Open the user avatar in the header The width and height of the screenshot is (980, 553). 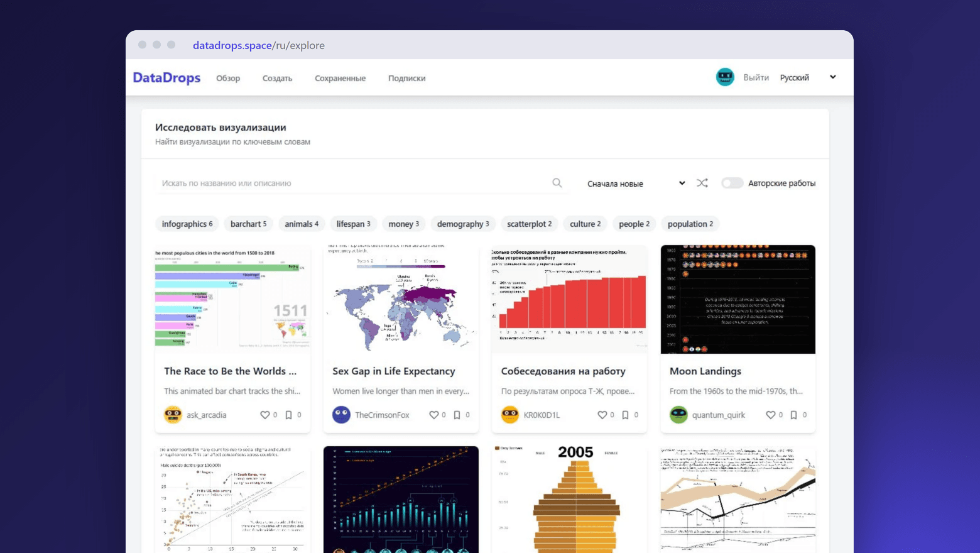[725, 77]
